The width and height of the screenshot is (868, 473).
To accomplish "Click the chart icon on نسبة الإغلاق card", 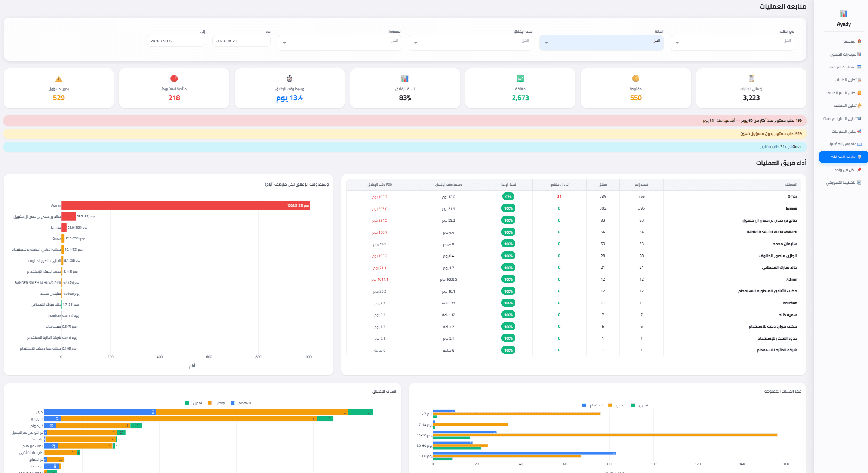I will 405,79.
